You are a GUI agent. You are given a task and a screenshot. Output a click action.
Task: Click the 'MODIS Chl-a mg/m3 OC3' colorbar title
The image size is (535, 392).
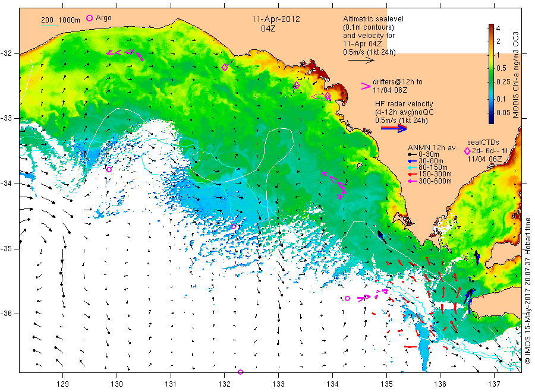click(x=516, y=75)
